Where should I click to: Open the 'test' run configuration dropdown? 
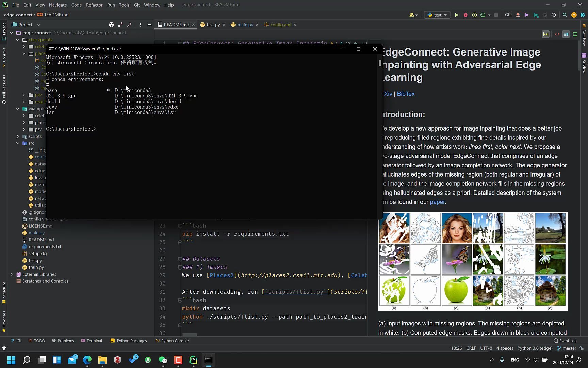437,15
